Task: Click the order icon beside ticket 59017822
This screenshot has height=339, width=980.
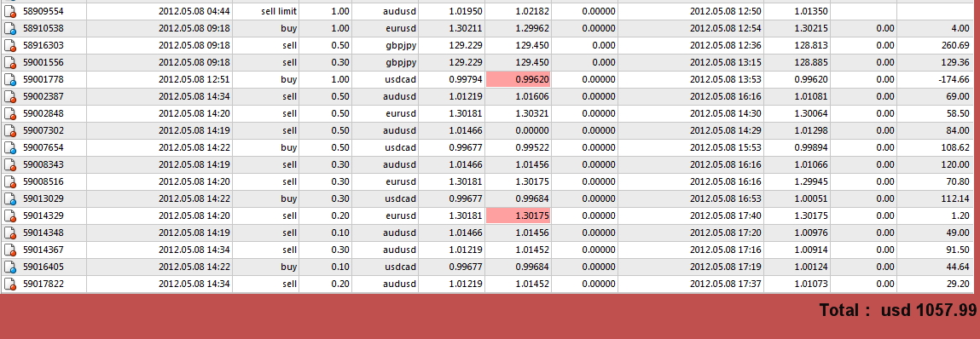Action: click(10, 284)
